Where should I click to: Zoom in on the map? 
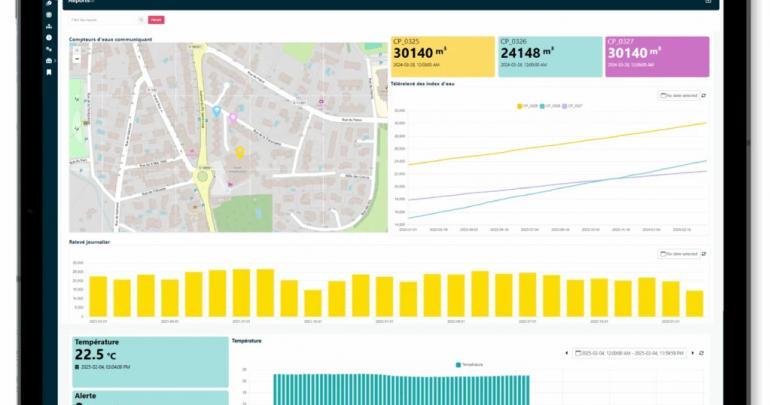coord(77,50)
